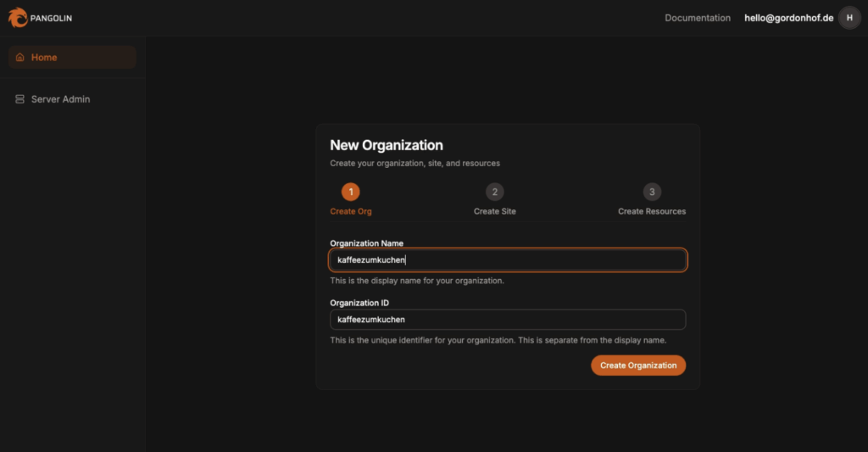Viewport: 868px width, 452px height.
Task: Click the step 1 circle indicator
Action: pyautogui.click(x=351, y=192)
